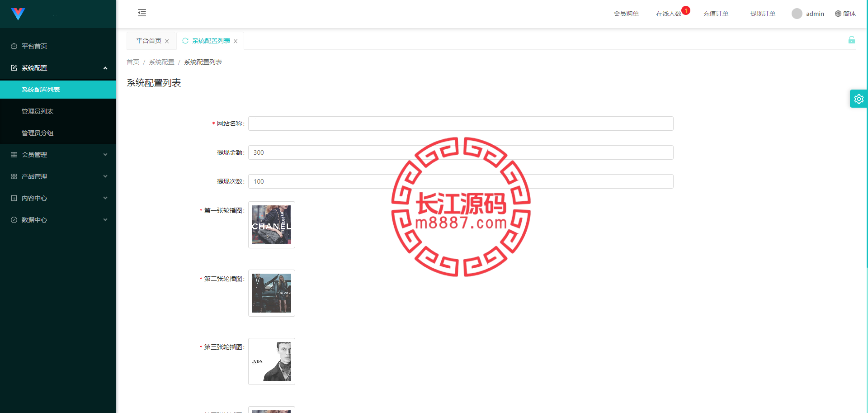Screen dimensions: 868x413
Task: Click the 系统配置 edit icon in sidebar
Action: 14,68
